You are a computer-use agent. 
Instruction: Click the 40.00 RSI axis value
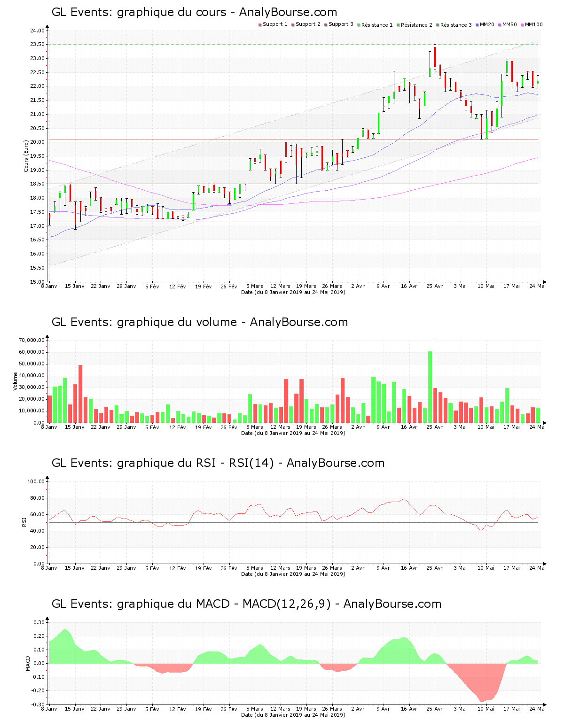point(37,531)
